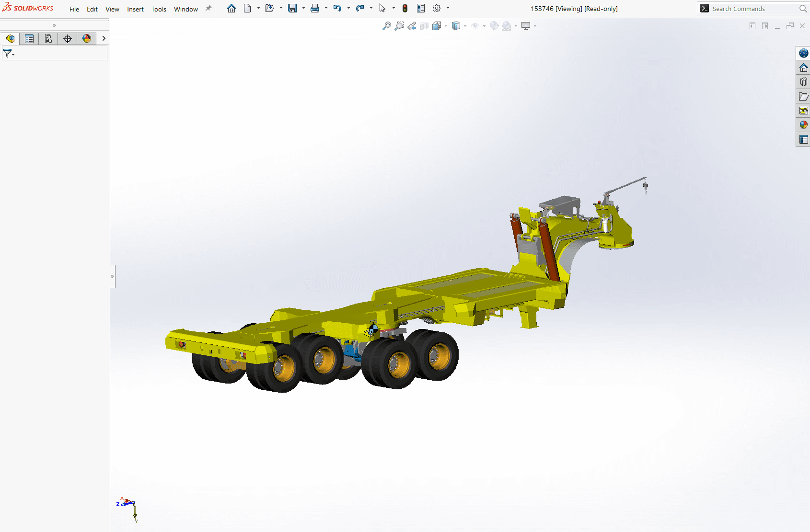Screen dimensions: 810x532
Task: Open the Tools menu
Action: click(x=159, y=9)
